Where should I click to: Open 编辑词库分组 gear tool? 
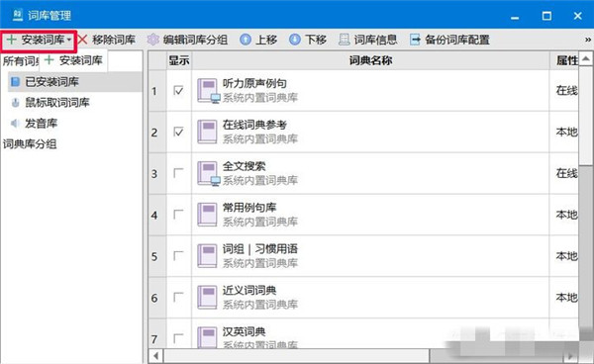pyautogui.click(x=187, y=40)
